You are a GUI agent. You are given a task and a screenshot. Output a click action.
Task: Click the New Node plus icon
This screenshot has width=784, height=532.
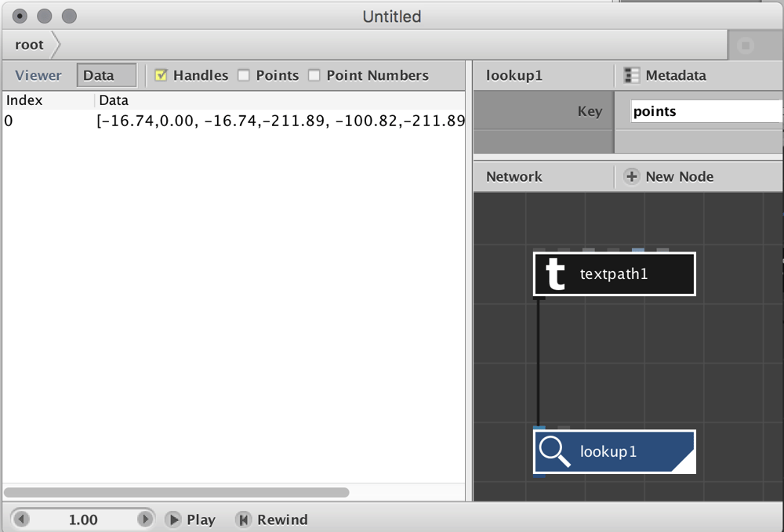coord(631,176)
